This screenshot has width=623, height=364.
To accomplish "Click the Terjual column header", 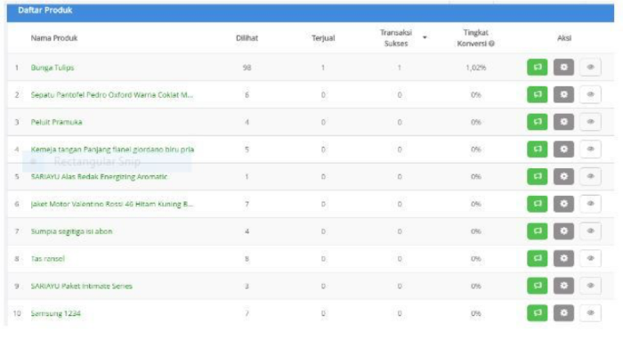I will 323,38.
